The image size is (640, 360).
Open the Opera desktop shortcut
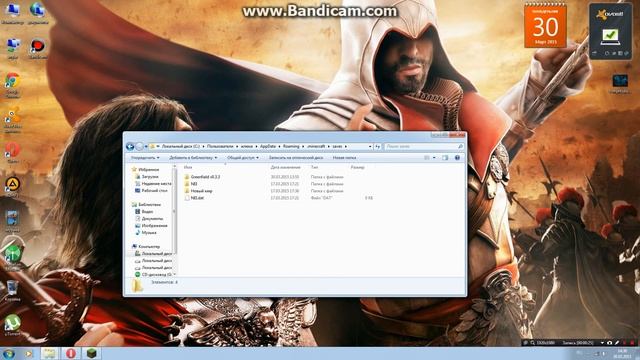pos(12,153)
